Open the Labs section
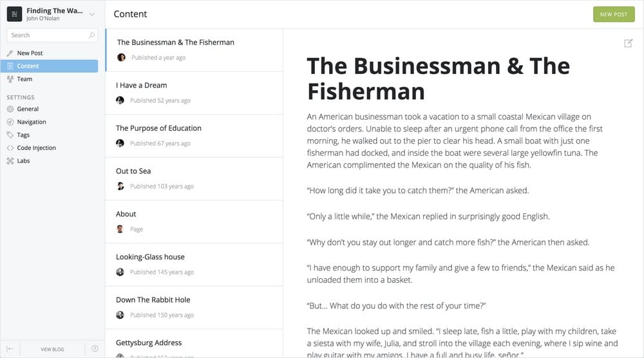The height and width of the screenshot is (358, 644). (23, 161)
